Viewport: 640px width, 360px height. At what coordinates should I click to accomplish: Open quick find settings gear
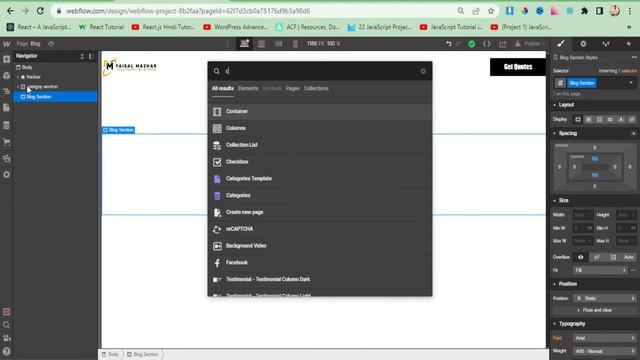(423, 71)
